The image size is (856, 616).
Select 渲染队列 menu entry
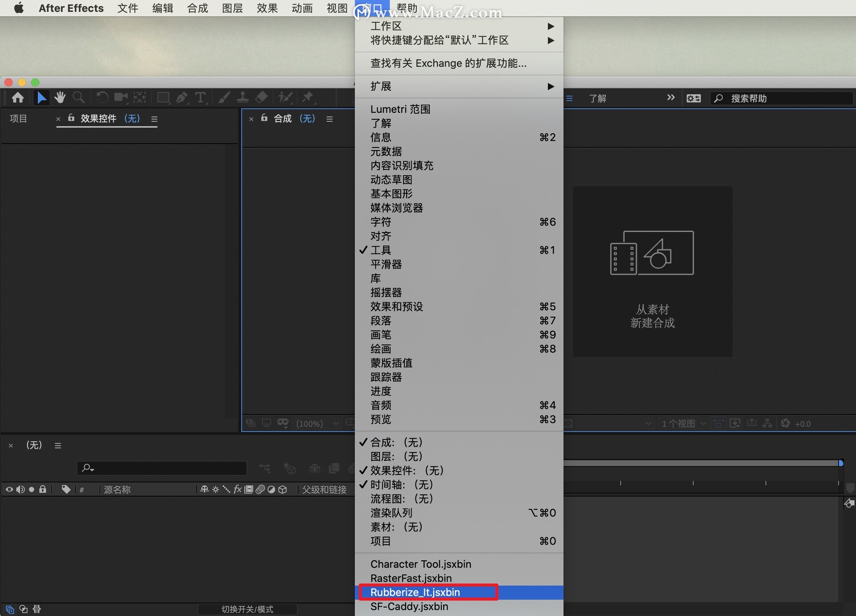(459, 513)
